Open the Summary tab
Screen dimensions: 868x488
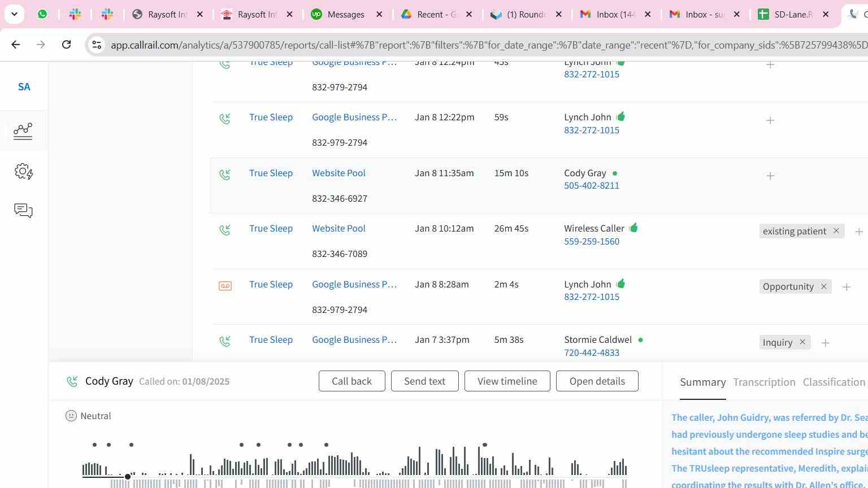point(703,382)
